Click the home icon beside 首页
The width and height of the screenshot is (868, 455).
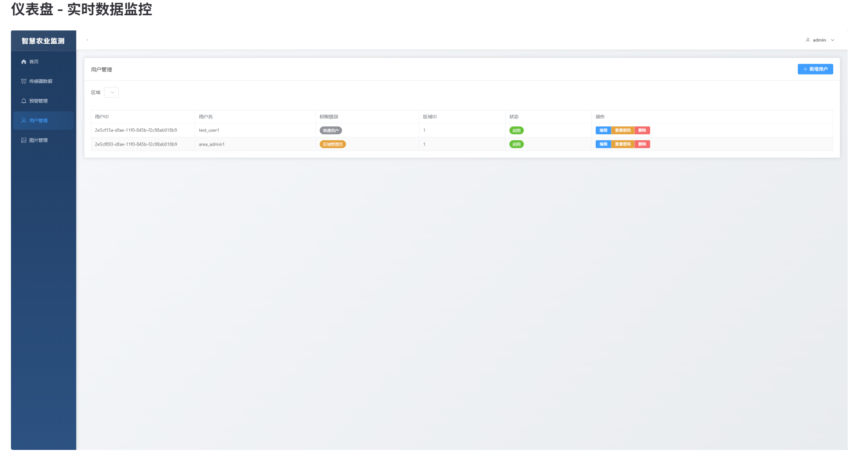pos(24,62)
